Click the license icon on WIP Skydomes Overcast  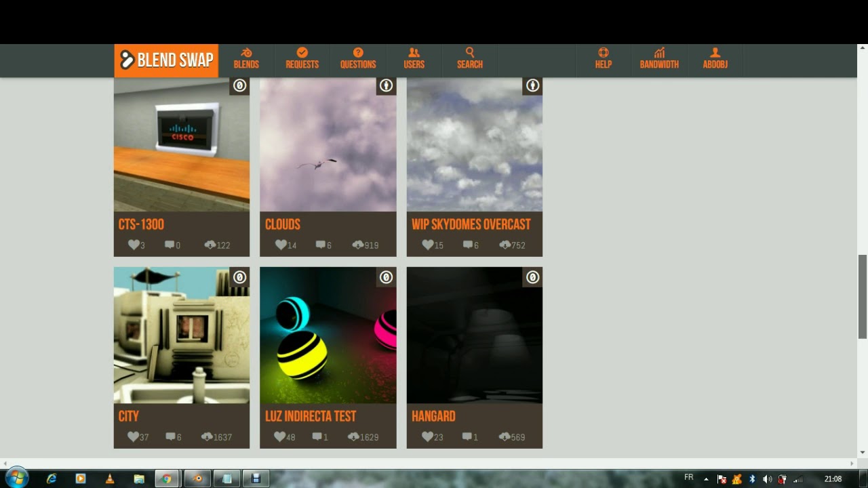click(532, 85)
